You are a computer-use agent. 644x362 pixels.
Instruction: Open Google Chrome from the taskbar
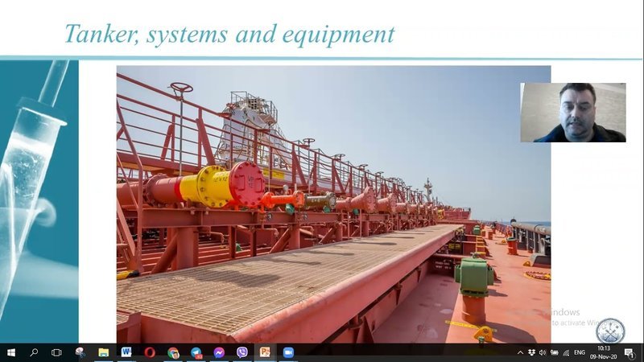click(x=173, y=352)
